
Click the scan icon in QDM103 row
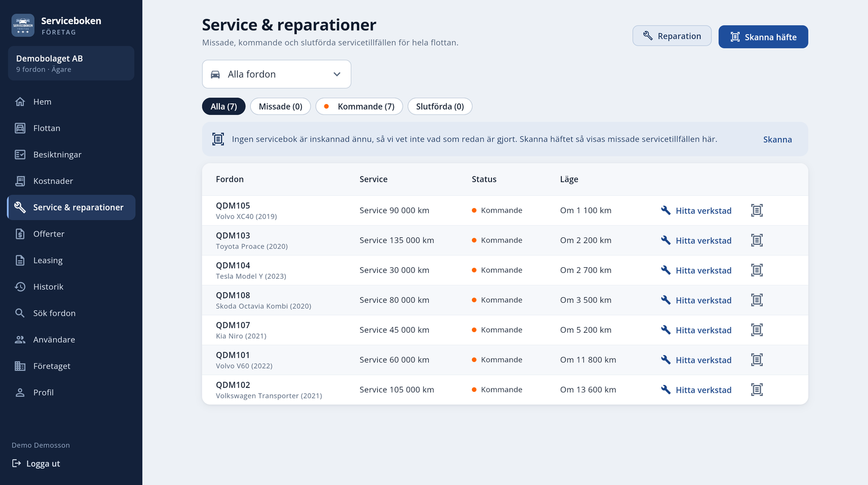point(757,240)
